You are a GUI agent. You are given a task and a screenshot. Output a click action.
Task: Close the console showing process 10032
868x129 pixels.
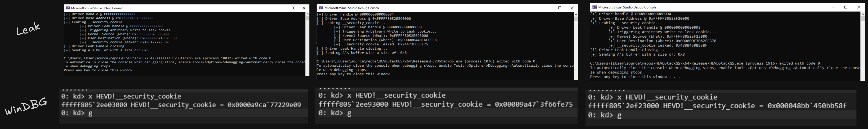[304, 8]
